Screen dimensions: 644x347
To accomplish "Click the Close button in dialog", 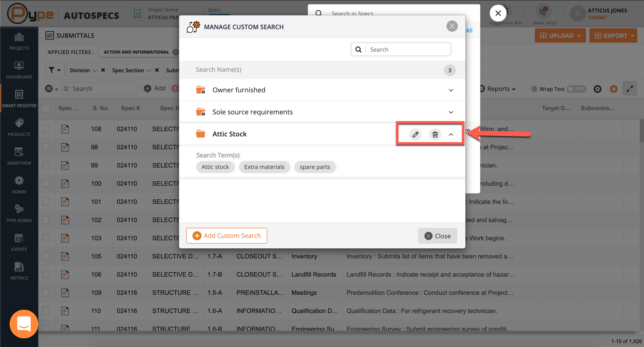I will coord(437,236).
